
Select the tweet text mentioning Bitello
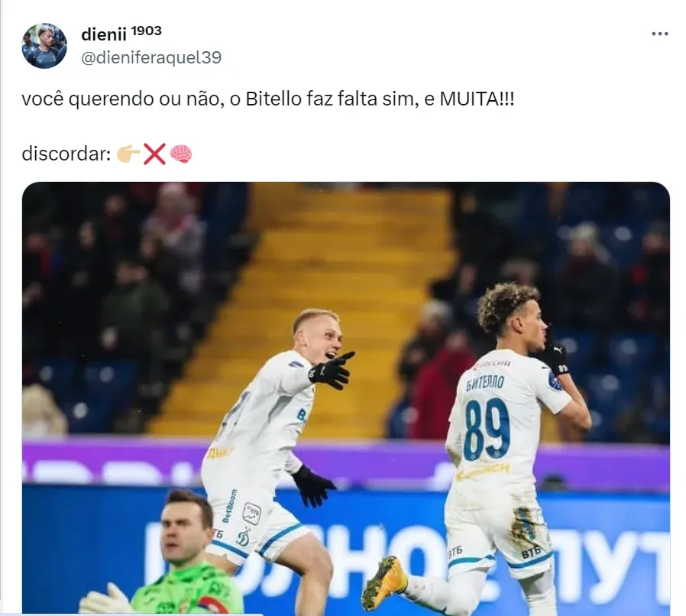267,99
